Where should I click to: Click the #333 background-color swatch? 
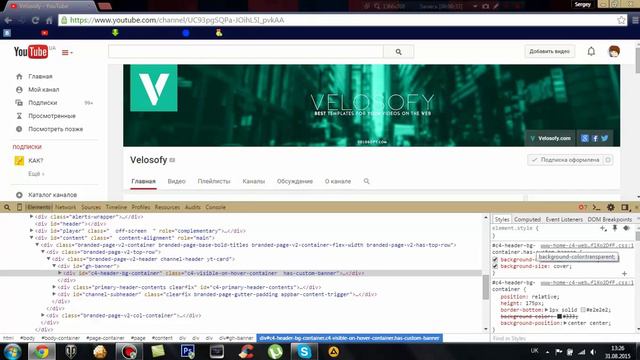[x=559, y=316]
